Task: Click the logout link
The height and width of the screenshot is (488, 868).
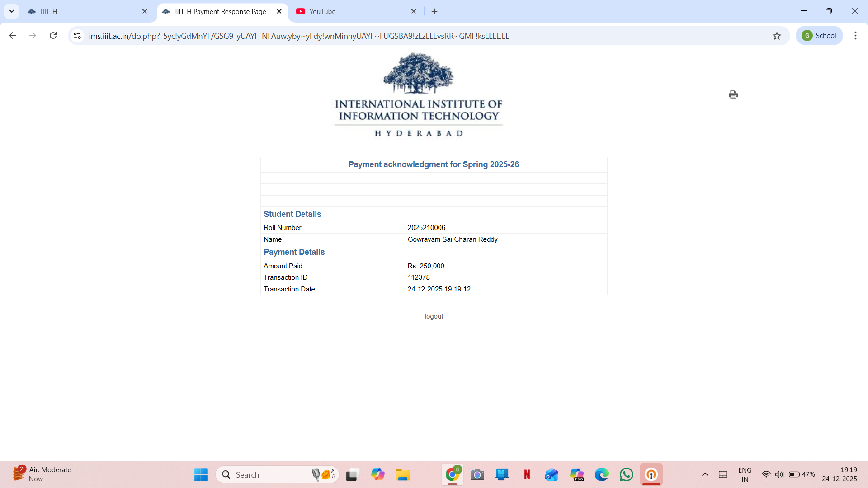Action: coord(434,316)
